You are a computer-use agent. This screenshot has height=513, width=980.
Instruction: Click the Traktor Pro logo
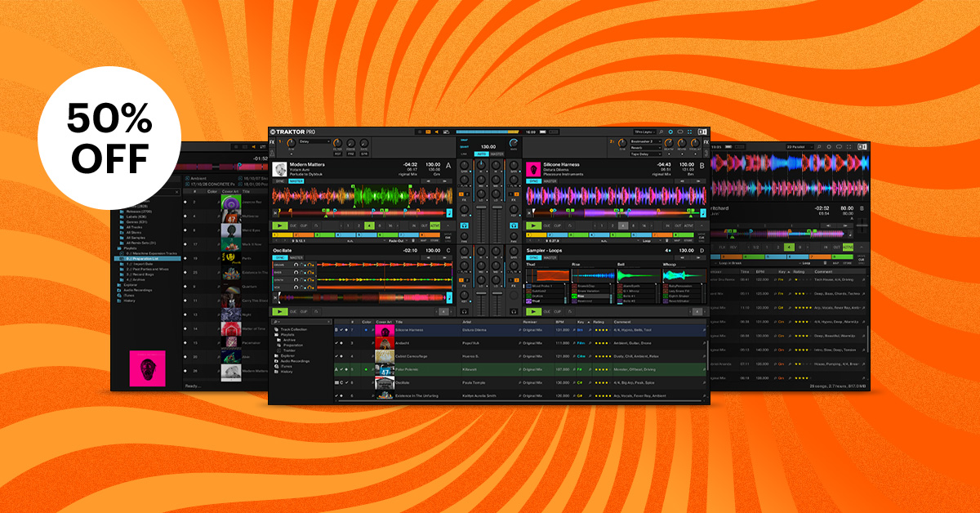(x=291, y=131)
